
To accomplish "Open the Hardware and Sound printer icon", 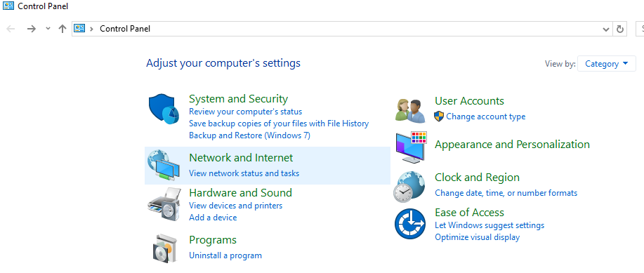I will point(164,205).
